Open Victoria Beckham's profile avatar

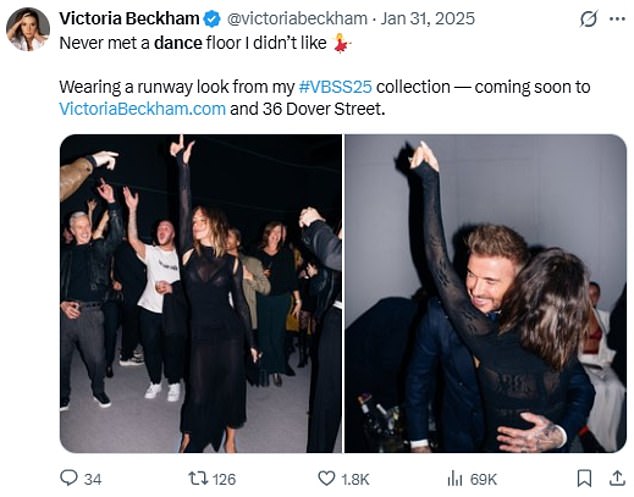click(27, 29)
